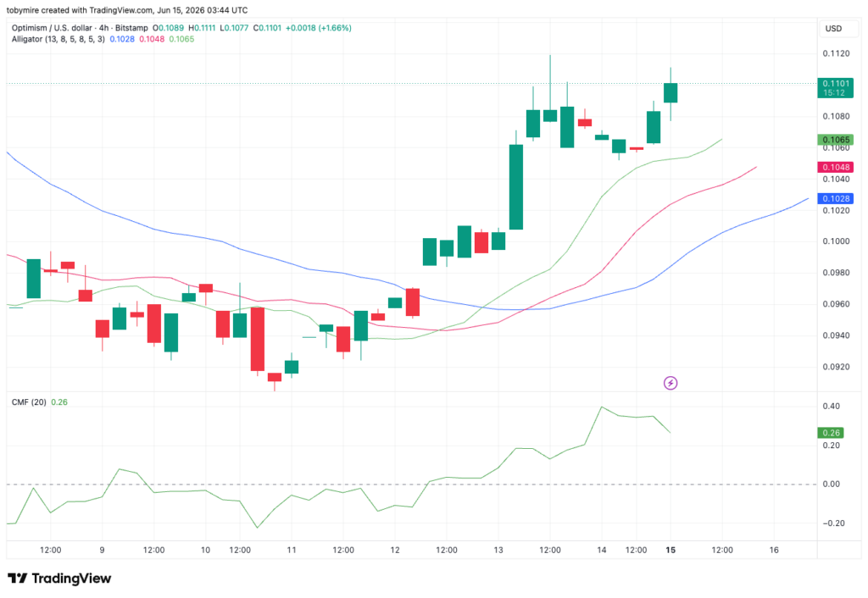Click the 11 date label on time axis
868x598 pixels.
[x=292, y=550]
